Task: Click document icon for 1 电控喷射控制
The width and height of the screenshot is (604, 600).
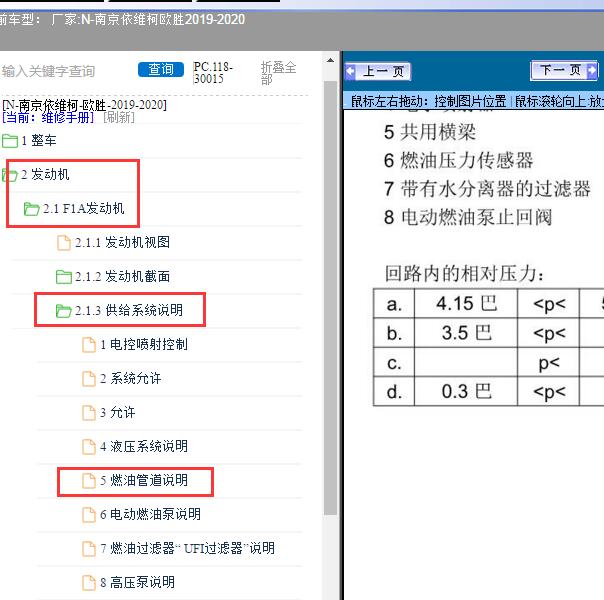Action: click(89, 345)
